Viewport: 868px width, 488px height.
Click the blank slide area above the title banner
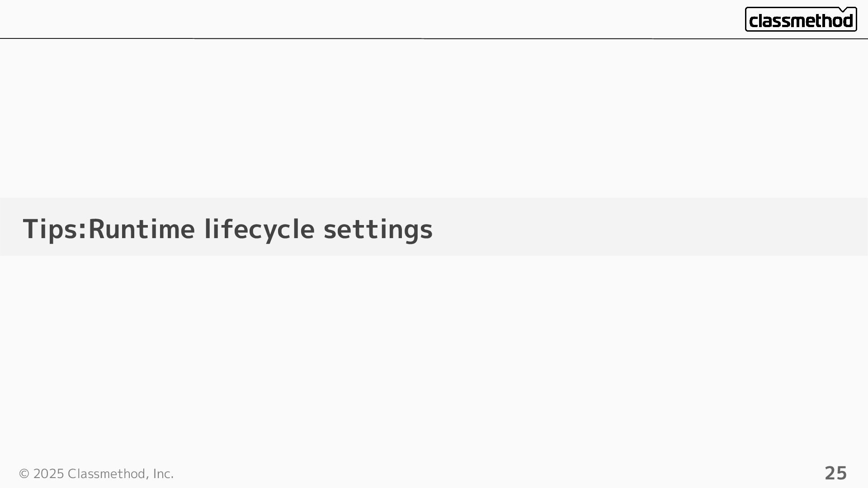[x=434, y=117]
